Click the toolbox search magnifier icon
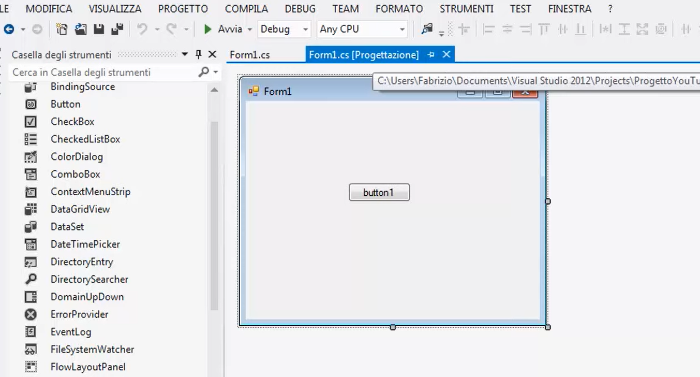Screen dimensions: 700x377 (x=204, y=72)
